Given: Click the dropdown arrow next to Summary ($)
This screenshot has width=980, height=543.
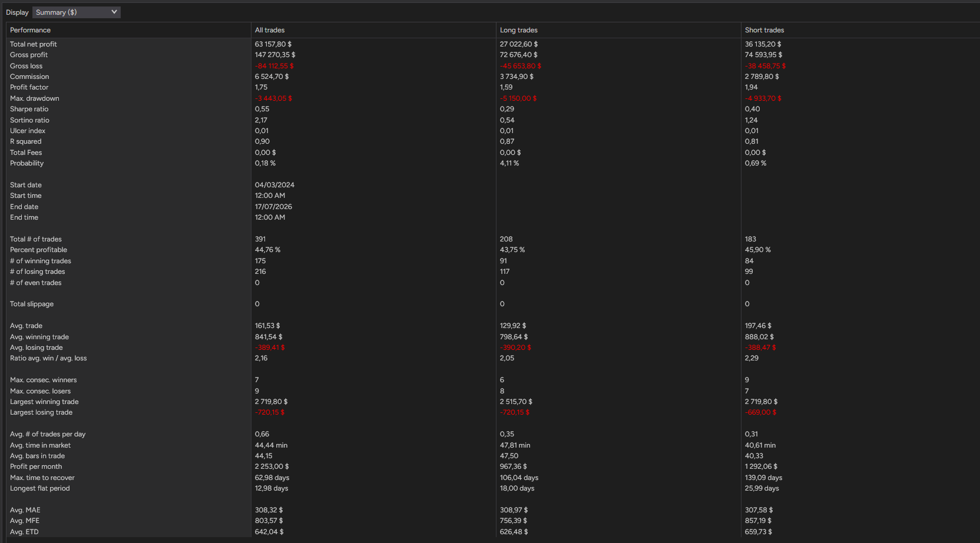Looking at the screenshot, I should coord(114,12).
